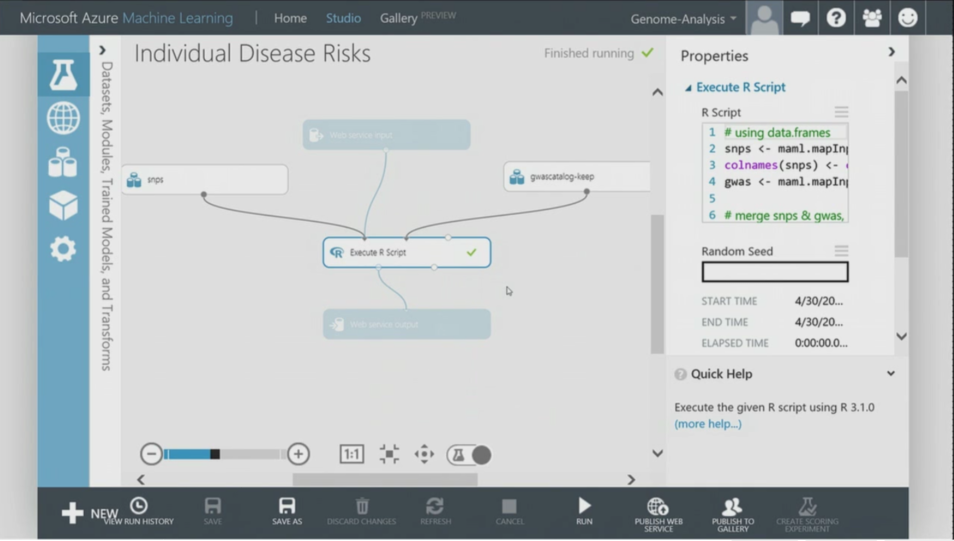Image resolution: width=954 pixels, height=541 pixels.
Task: Click Create Scoring Experiment
Action: [807, 515]
